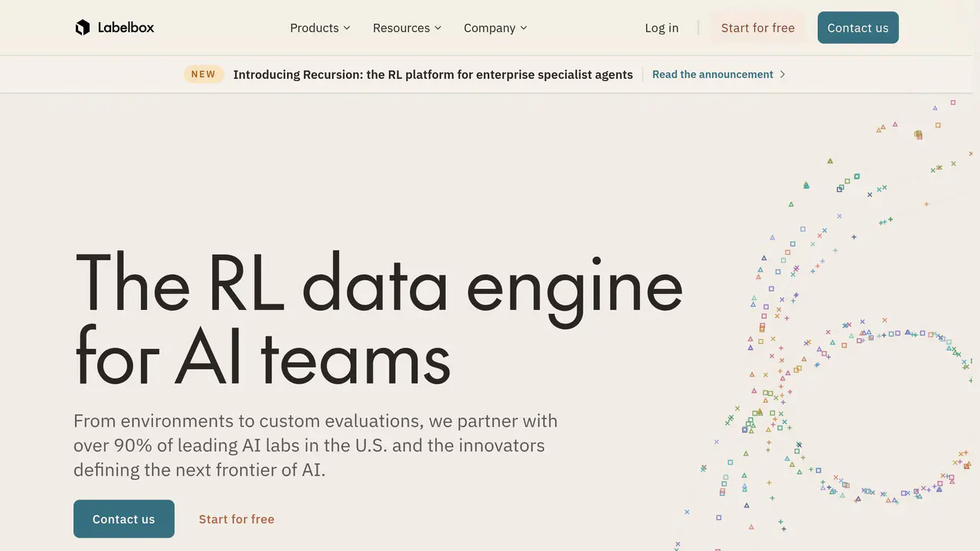The width and height of the screenshot is (980, 551).
Task: Expand the Products dropdown chevron
Action: (x=346, y=28)
